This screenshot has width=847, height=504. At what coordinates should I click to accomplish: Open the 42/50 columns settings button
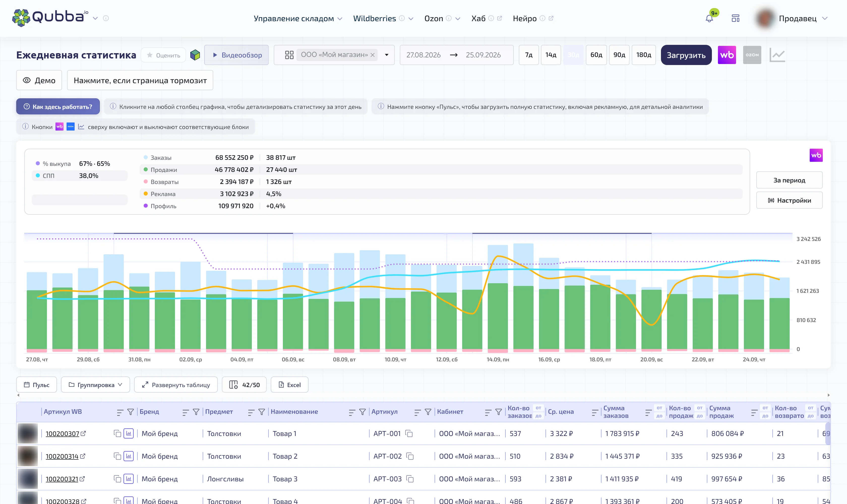[x=244, y=385]
